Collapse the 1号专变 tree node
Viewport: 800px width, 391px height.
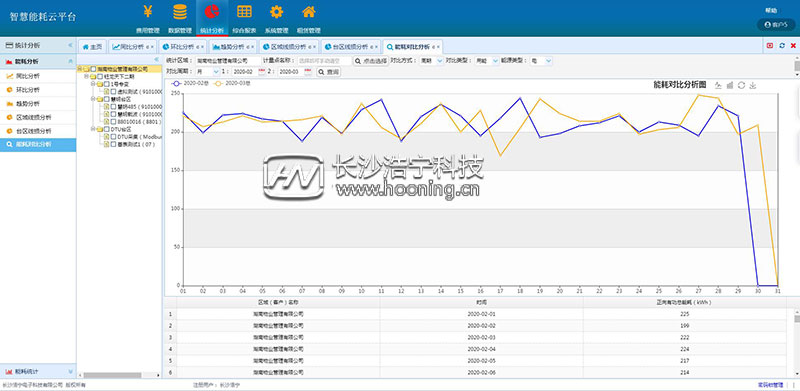[93, 84]
